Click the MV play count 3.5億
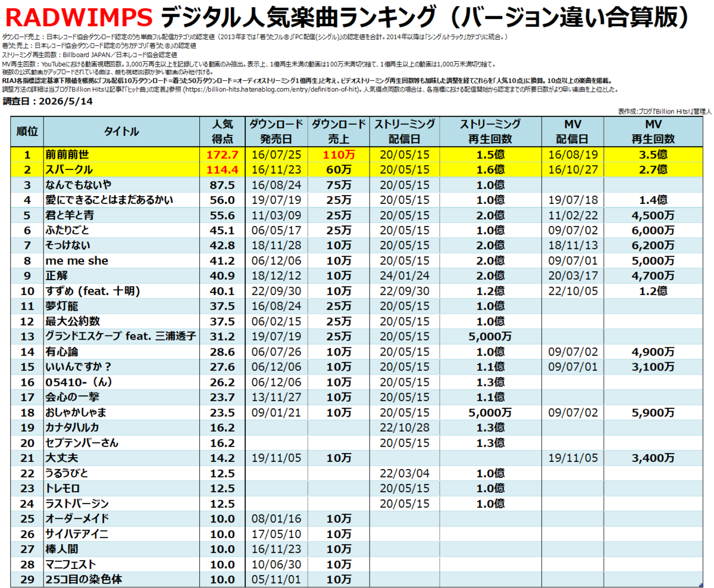Image resolution: width=714 pixels, height=588 pixels. 653,155
